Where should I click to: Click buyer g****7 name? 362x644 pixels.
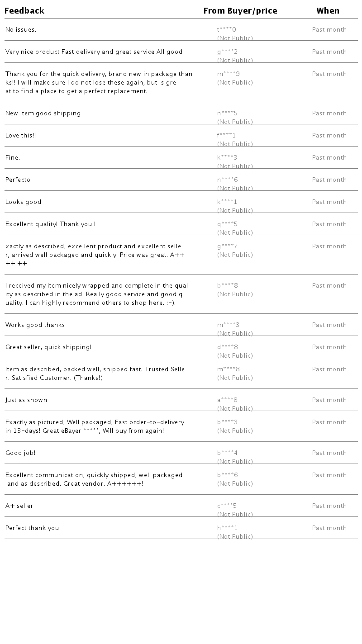(227, 246)
